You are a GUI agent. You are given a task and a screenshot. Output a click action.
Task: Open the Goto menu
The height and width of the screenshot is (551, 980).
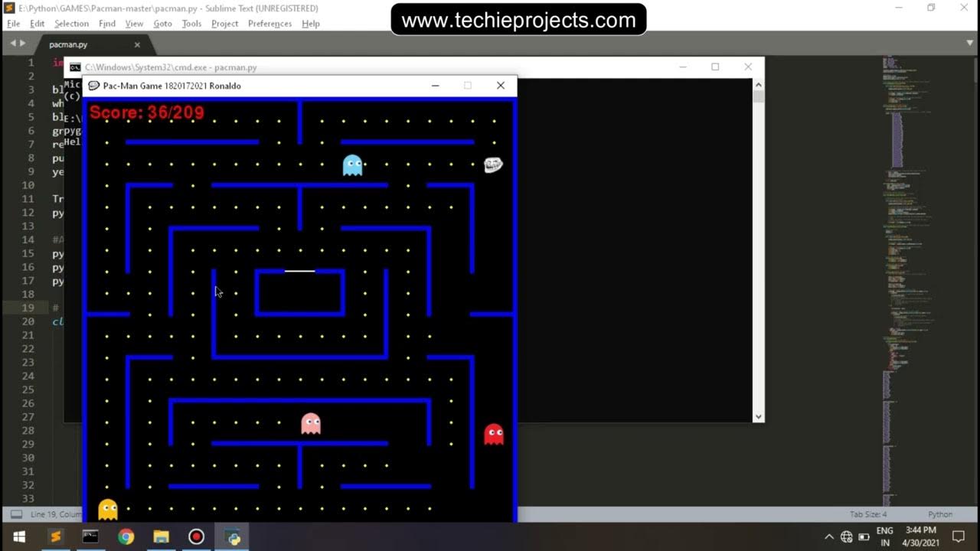coord(162,24)
